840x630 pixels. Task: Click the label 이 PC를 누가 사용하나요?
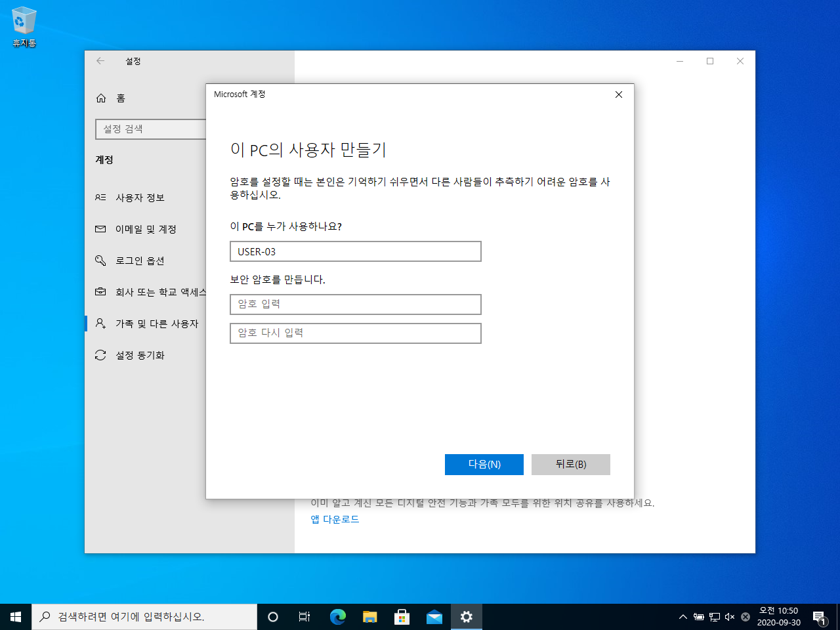[286, 226]
